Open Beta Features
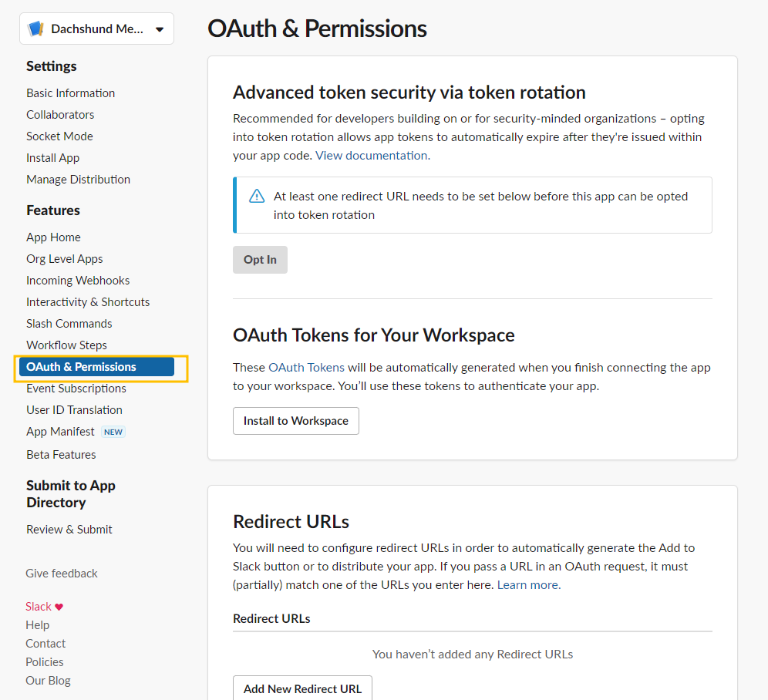768x700 pixels. coord(61,455)
